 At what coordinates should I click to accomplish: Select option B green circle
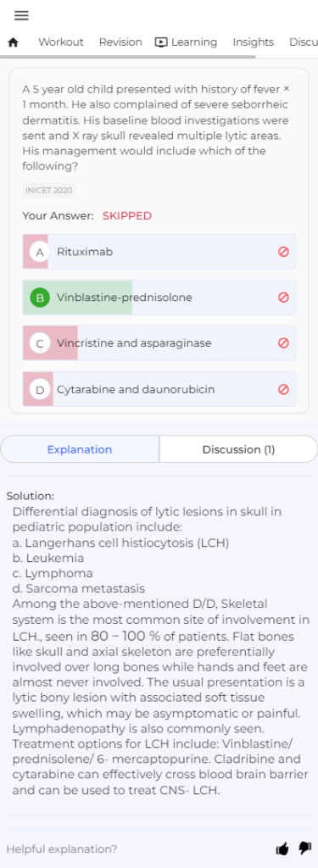(x=39, y=298)
